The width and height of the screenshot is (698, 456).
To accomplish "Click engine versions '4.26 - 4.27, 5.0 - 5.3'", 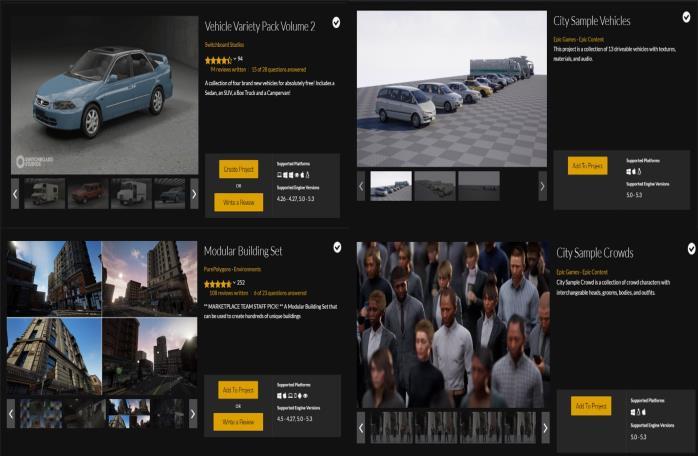I will click(296, 199).
